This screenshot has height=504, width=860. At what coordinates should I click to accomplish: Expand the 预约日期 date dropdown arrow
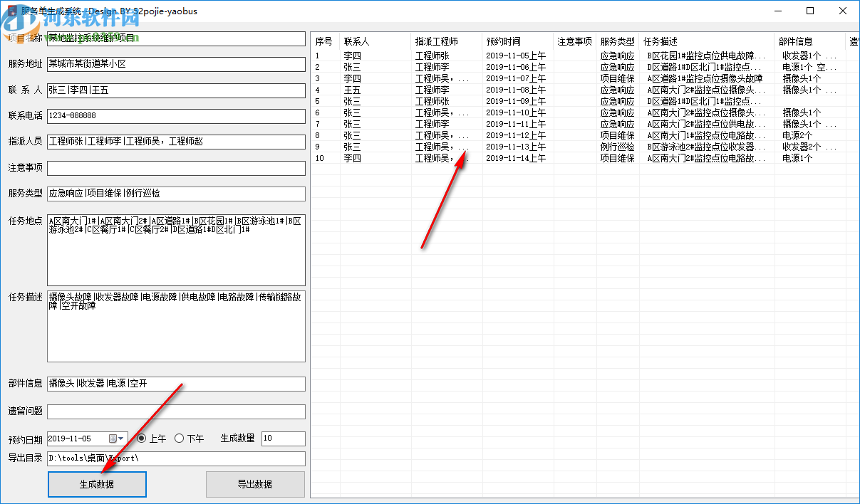121,439
